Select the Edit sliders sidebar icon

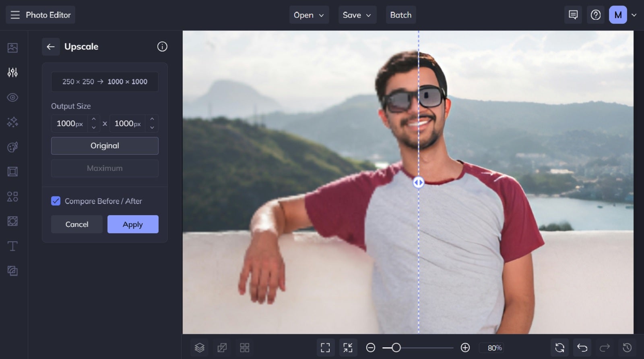pyautogui.click(x=12, y=73)
